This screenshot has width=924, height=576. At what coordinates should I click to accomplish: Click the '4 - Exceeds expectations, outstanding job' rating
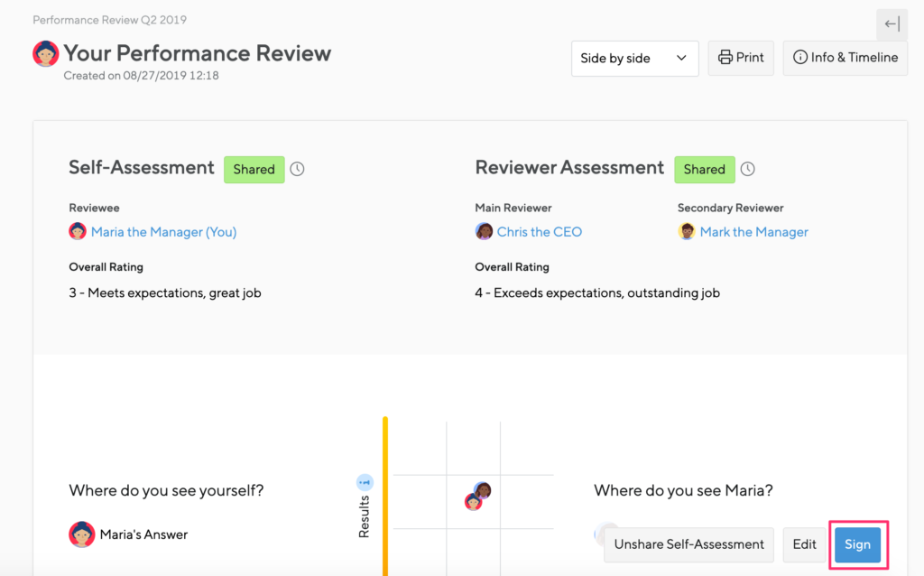[x=597, y=293]
